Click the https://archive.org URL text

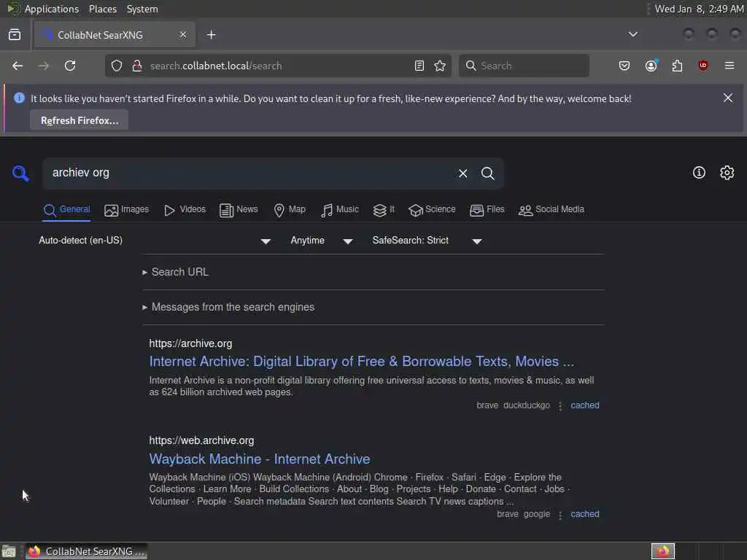pyautogui.click(x=190, y=343)
